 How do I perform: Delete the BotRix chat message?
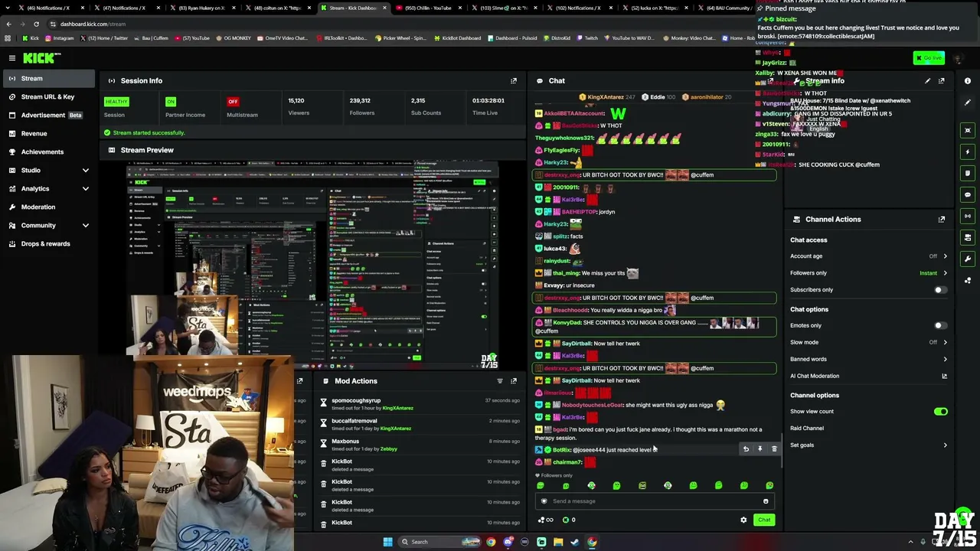(x=774, y=449)
